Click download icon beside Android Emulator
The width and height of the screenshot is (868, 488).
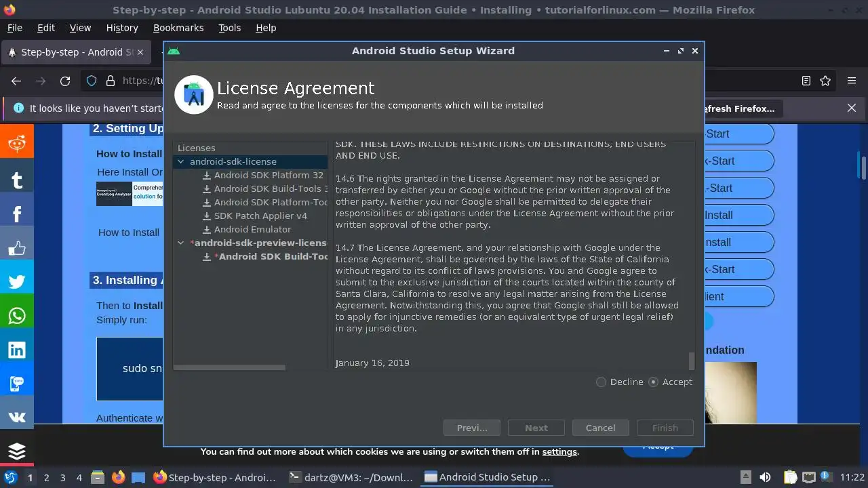point(207,229)
